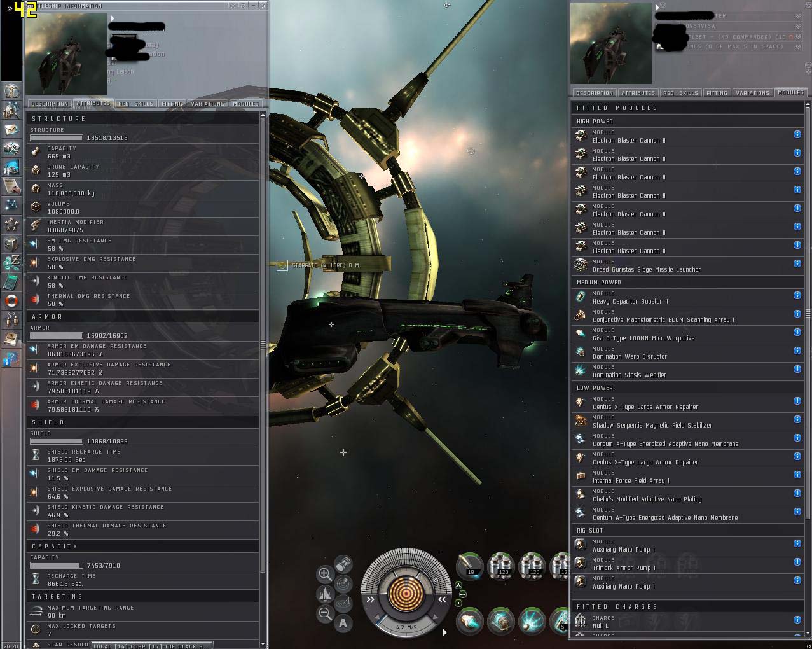Select Chelm's Modified Adaptive Nano Plating row

pyautogui.click(x=687, y=496)
